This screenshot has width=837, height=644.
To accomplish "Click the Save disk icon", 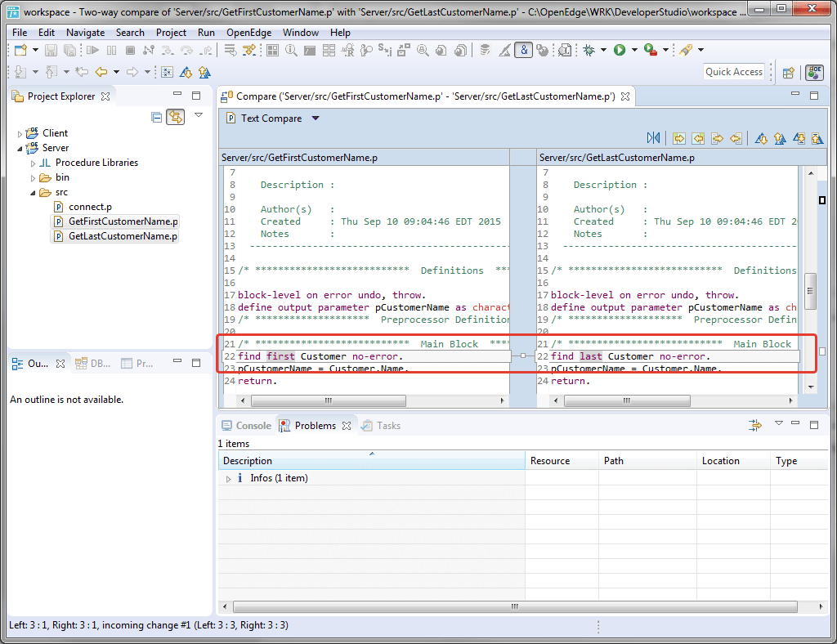I will tap(51, 50).
